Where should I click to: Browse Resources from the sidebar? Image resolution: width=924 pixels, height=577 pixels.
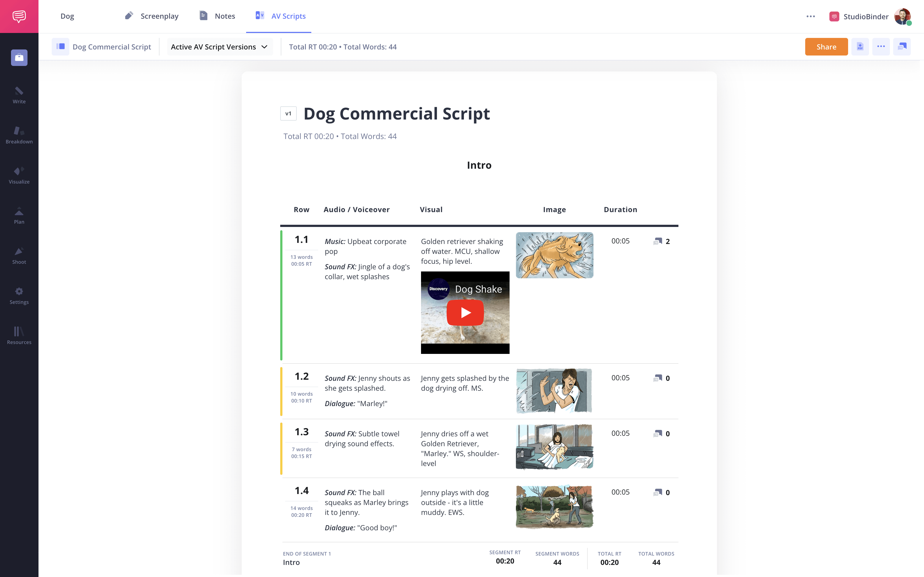[x=19, y=335]
